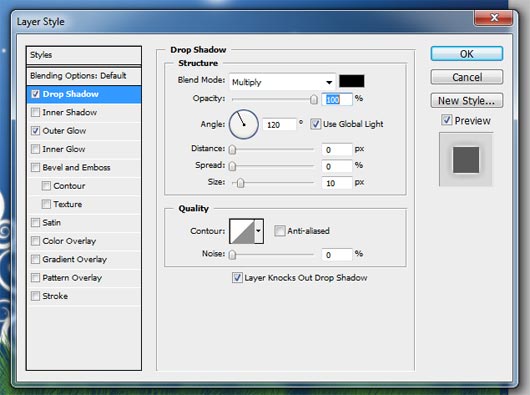Enable the Inner Glow checkbox
Screen dimensions: 530x395
(x=35, y=149)
